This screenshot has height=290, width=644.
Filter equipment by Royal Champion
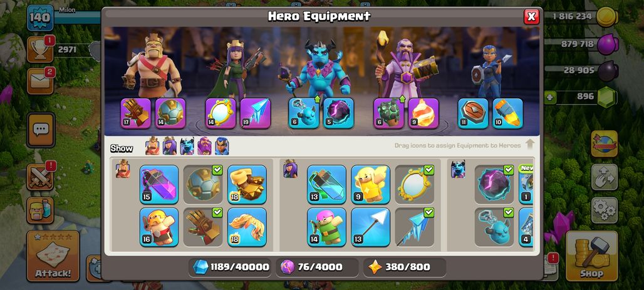tap(222, 146)
